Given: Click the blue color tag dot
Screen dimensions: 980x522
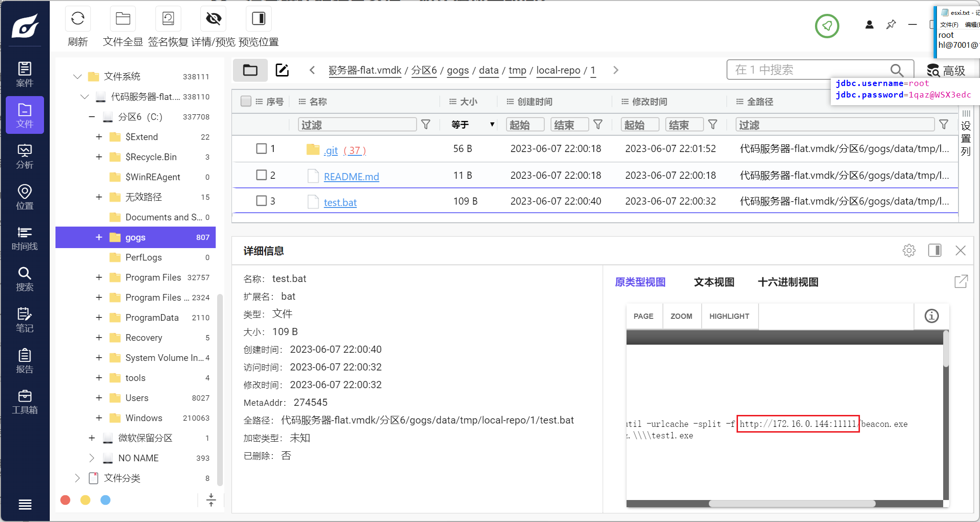Looking at the screenshot, I should (106, 500).
